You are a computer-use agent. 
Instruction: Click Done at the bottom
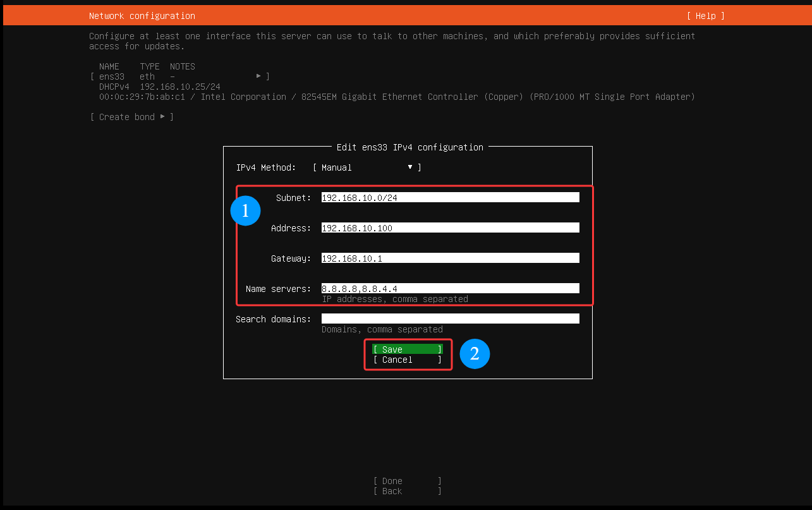407,481
